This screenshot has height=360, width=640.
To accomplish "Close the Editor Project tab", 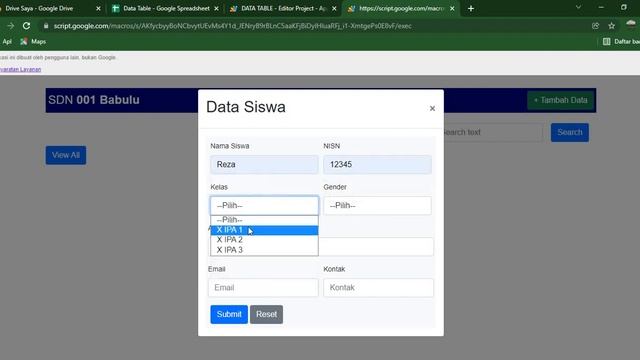I will point(334,9).
